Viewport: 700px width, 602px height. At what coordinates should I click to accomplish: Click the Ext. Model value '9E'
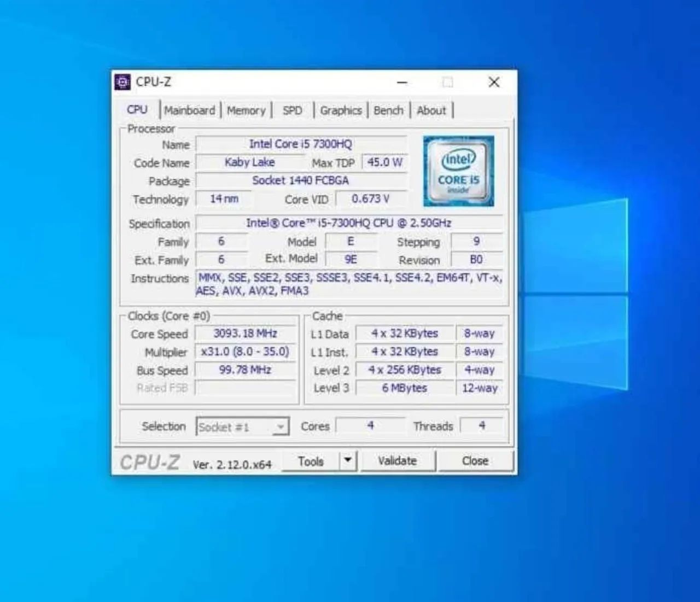click(351, 259)
